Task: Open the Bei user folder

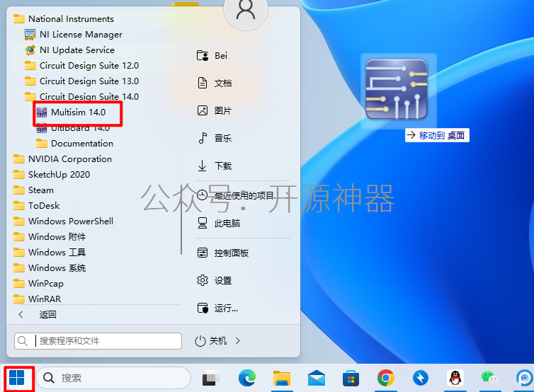Action: click(212, 55)
